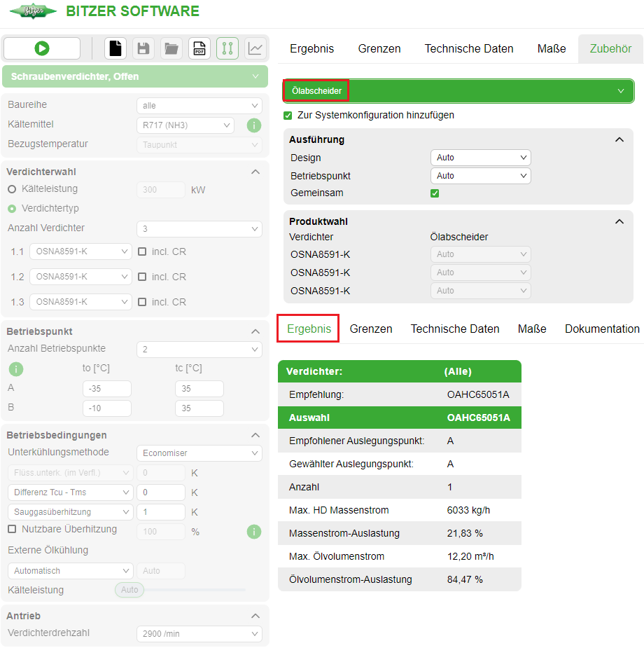Viewport: 644px width, 648px height.
Task: Select the Kälteleistung radio button
Action: point(12,189)
